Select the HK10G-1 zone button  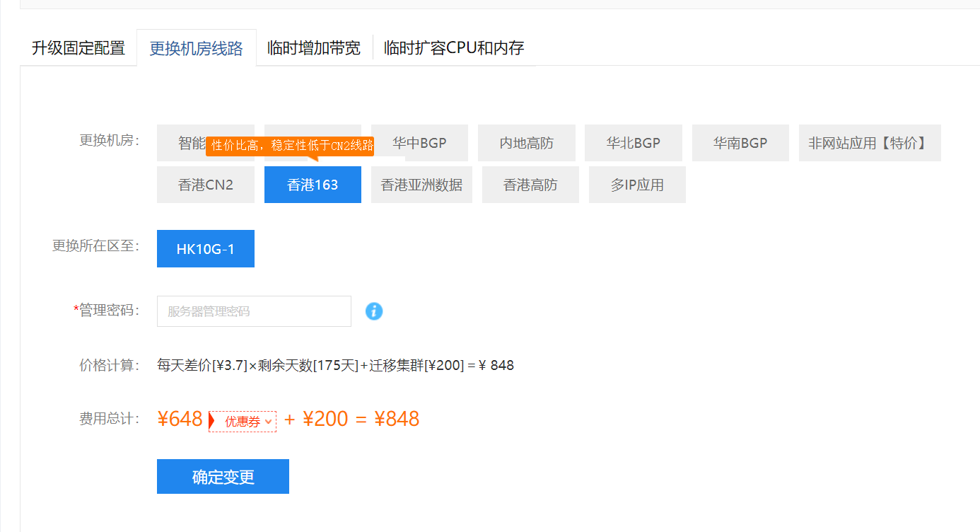click(205, 248)
